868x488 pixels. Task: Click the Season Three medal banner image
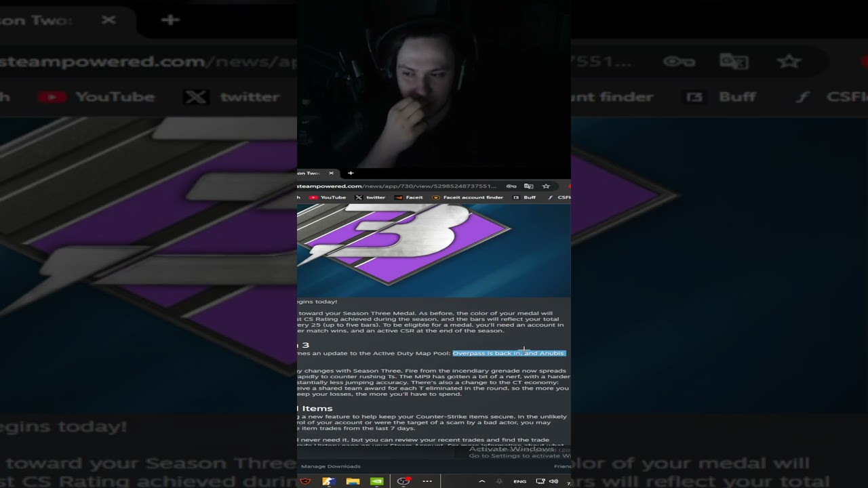434,249
